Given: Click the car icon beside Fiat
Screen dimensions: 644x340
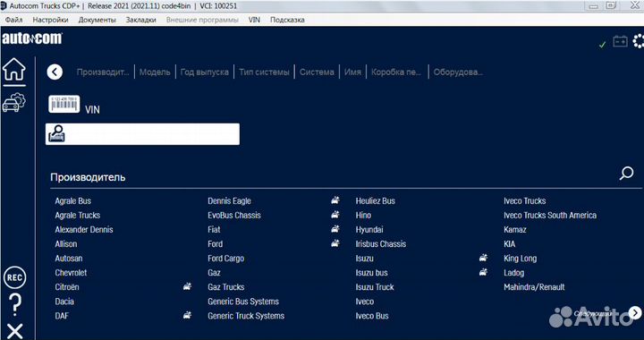Looking at the screenshot, I should [335, 229].
